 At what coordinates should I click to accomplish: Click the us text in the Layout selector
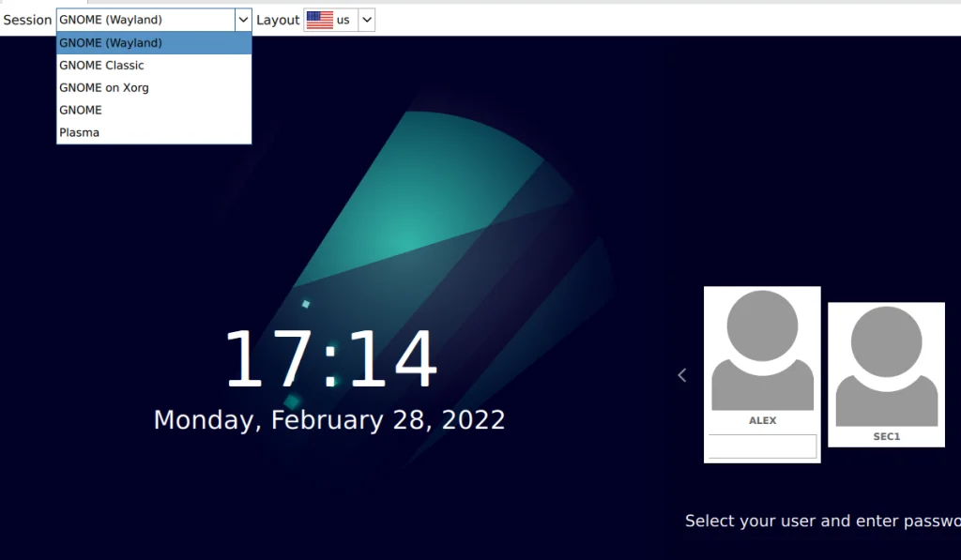pyautogui.click(x=343, y=19)
